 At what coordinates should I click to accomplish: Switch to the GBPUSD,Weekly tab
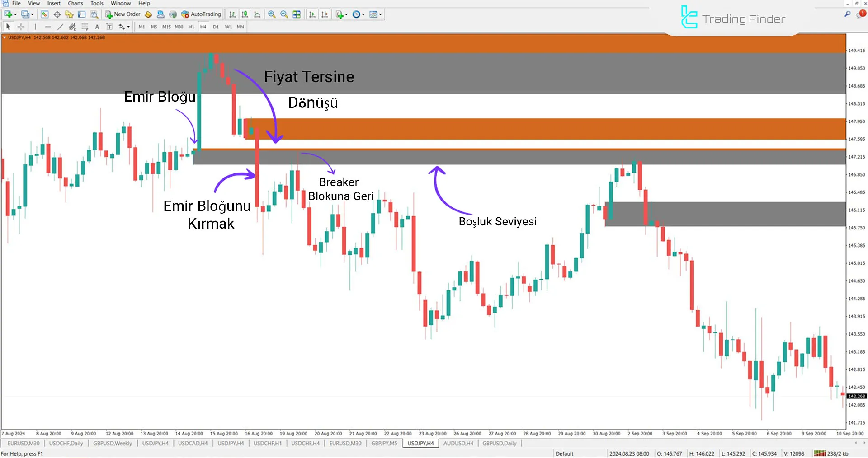113,444
